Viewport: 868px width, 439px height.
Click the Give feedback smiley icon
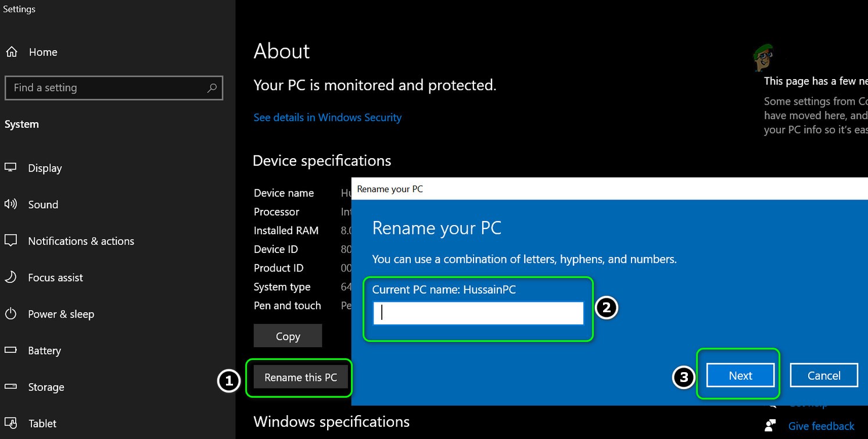(770, 426)
